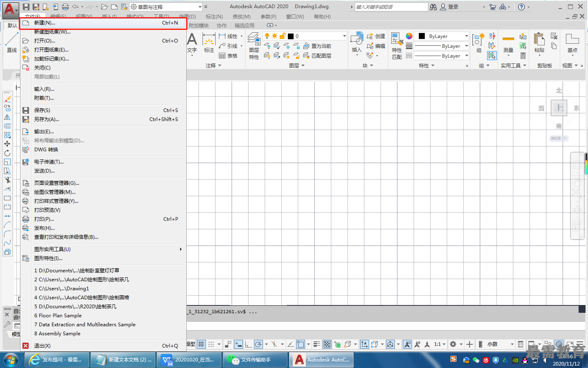Click the color wheel icon in 特性 panel
This screenshot has width=588, height=368.
(409, 36)
